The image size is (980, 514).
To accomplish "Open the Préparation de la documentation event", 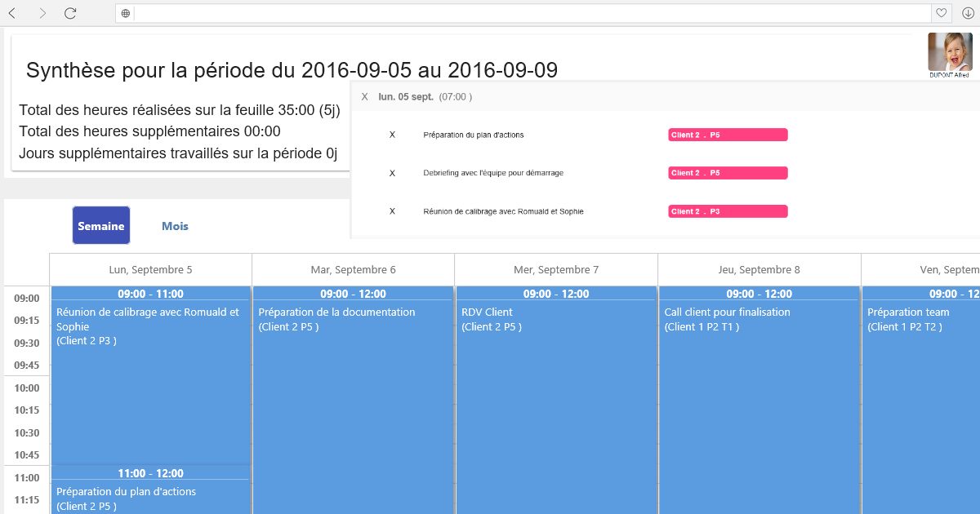I will click(x=353, y=400).
